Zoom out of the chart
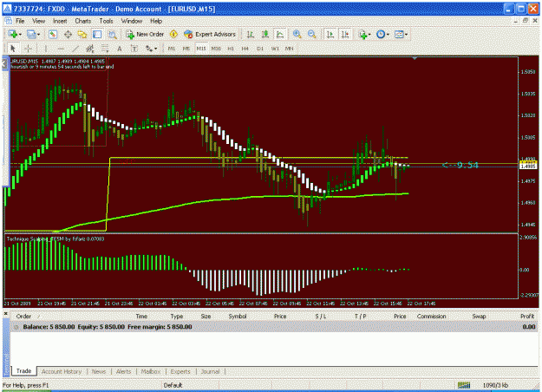This screenshot has height=392, width=542. [x=311, y=34]
